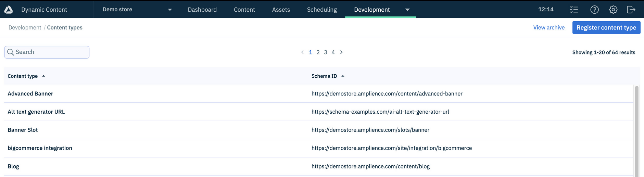Go to previous results page chevron
The width and height of the screenshot is (644, 177).
click(302, 52)
